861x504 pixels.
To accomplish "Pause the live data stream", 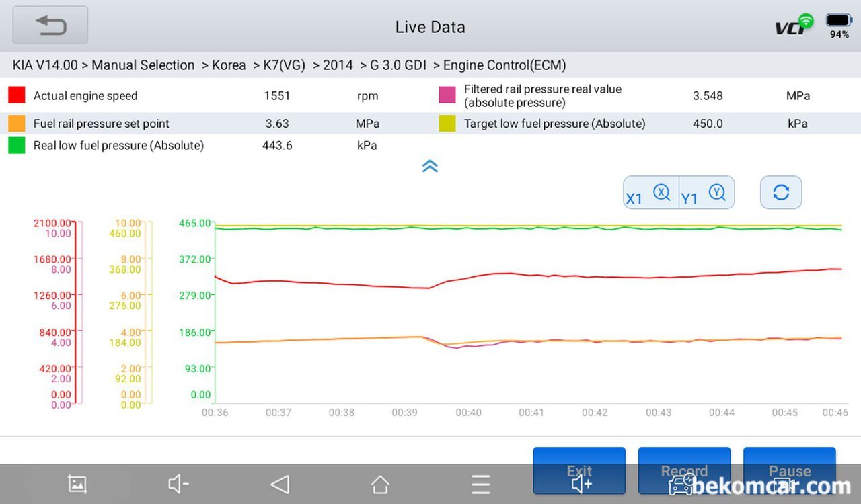I will click(x=789, y=470).
